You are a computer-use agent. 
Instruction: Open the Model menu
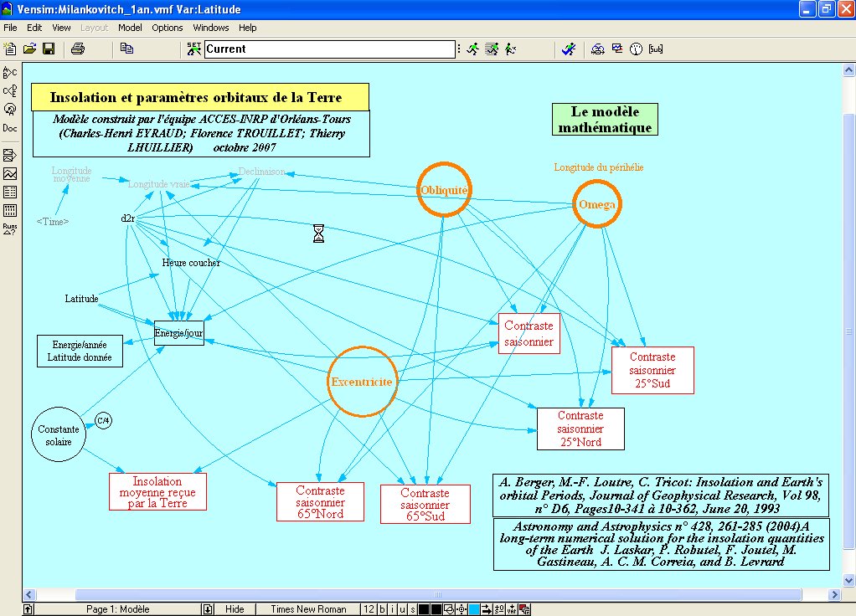(130, 28)
